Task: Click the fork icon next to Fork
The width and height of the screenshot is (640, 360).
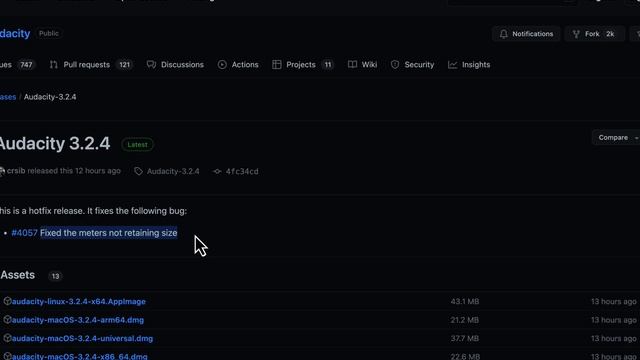Action: pos(576,34)
